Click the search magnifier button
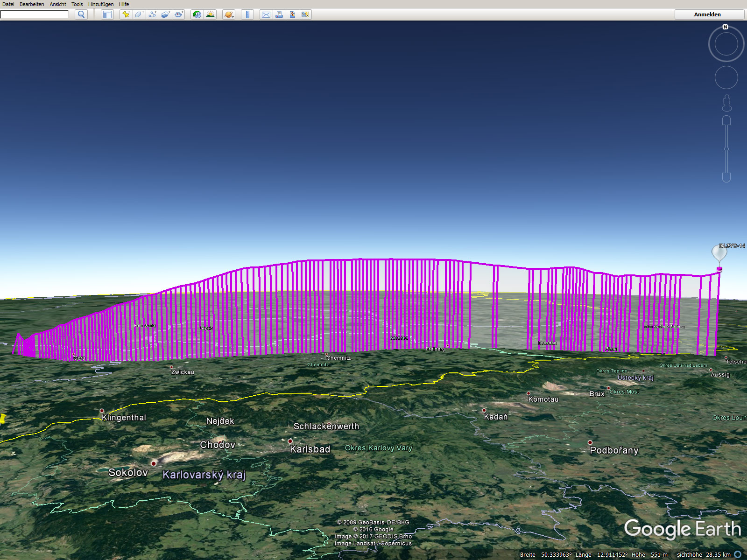Image resolution: width=747 pixels, height=560 pixels. (x=81, y=14)
